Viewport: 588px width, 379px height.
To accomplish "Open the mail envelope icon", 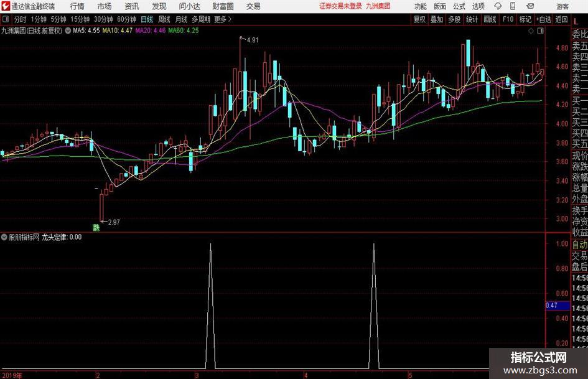I will tap(530, 6).
